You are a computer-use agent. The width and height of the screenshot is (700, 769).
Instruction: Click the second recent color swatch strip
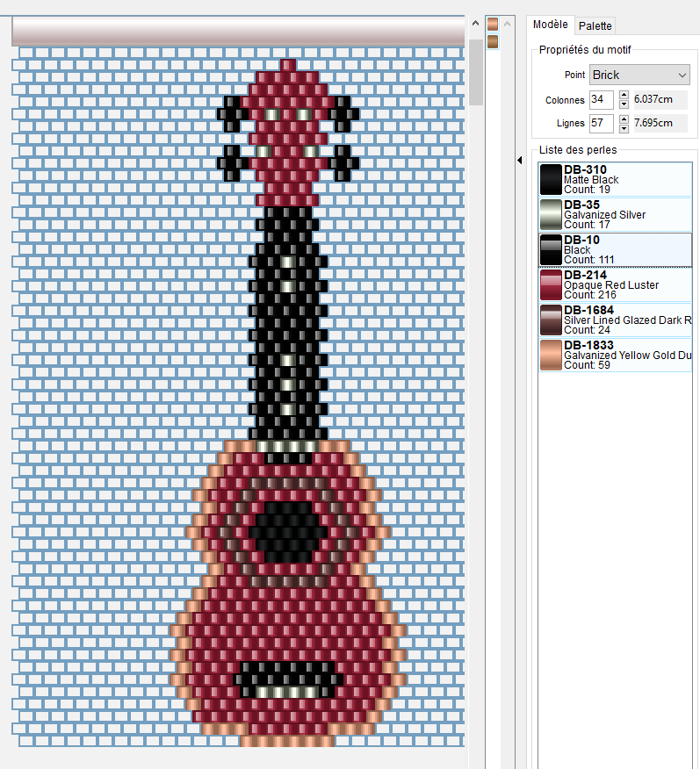[x=493, y=41]
